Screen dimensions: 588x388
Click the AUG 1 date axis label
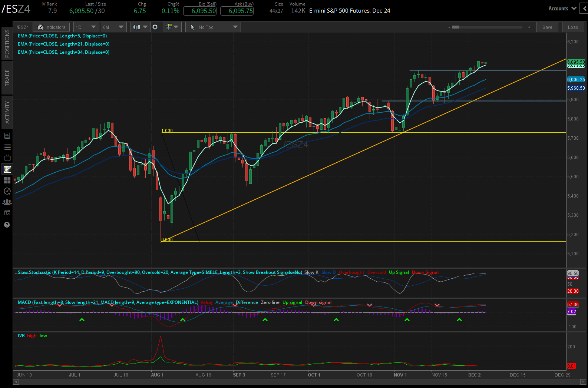click(x=157, y=375)
